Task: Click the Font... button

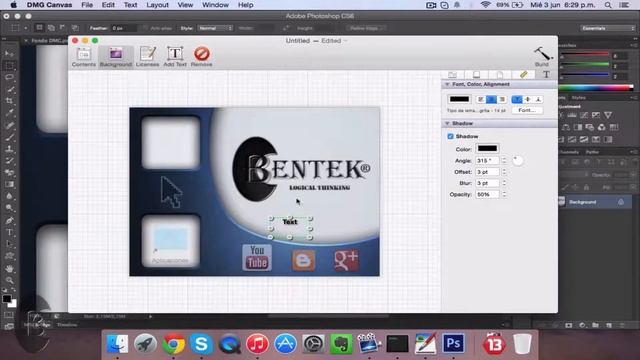Action: [527, 110]
